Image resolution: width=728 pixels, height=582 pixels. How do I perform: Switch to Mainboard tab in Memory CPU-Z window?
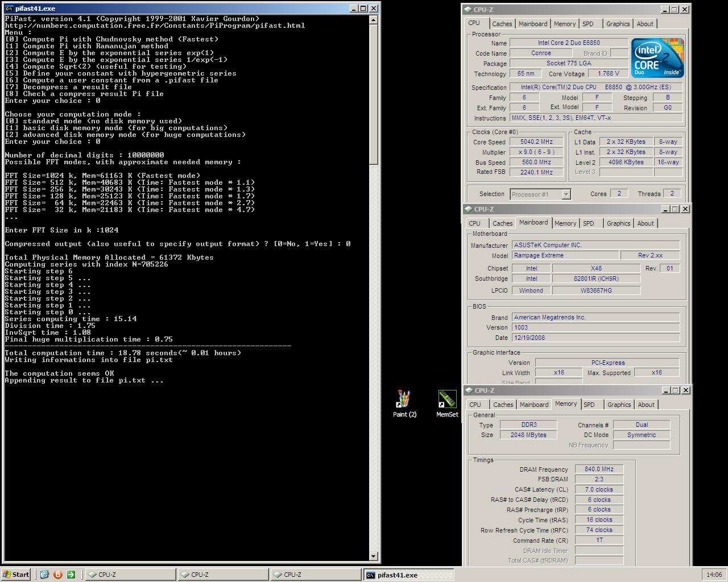[534, 405]
